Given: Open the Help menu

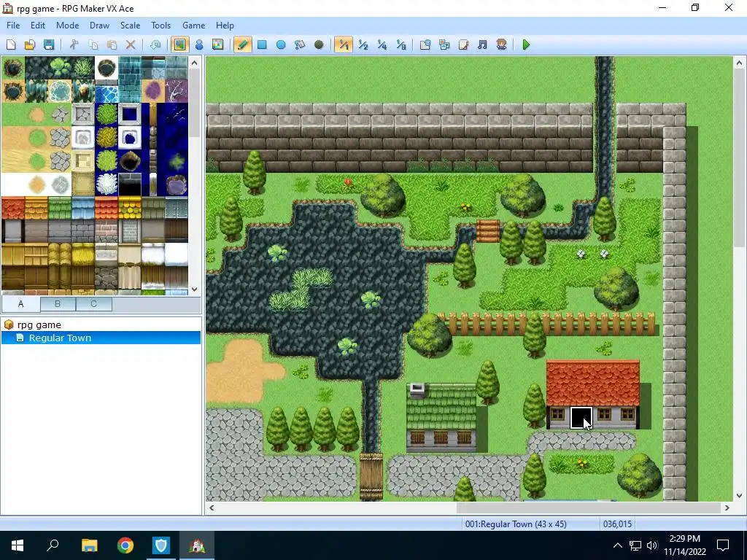Looking at the screenshot, I should pos(225,26).
